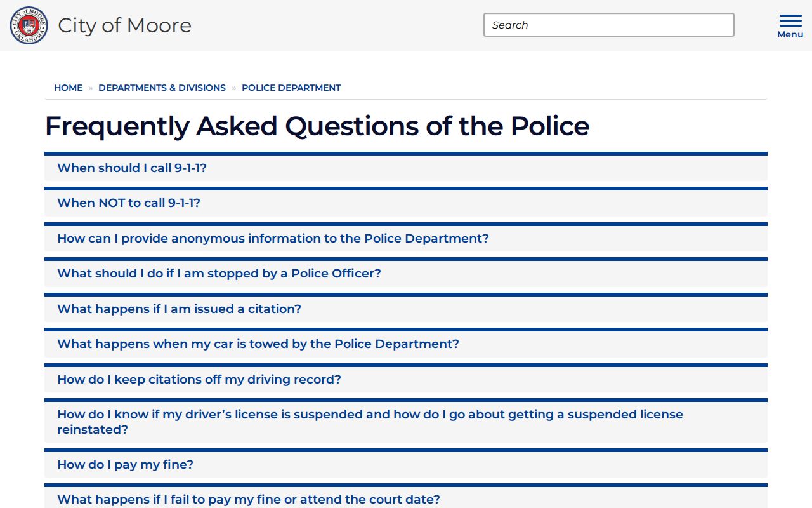The height and width of the screenshot is (508, 812).
Task: Expand the suspended driver's license question
Action: 406,422
